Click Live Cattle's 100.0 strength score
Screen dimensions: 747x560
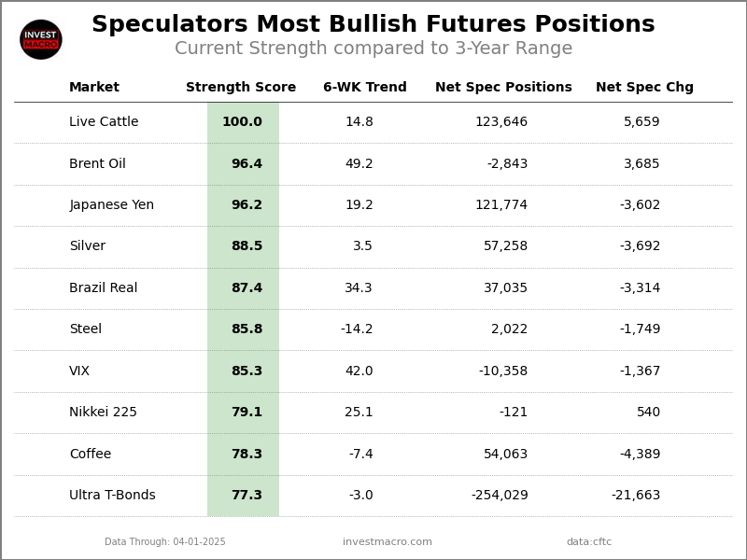pyautogui.click(x=242, y=122)
